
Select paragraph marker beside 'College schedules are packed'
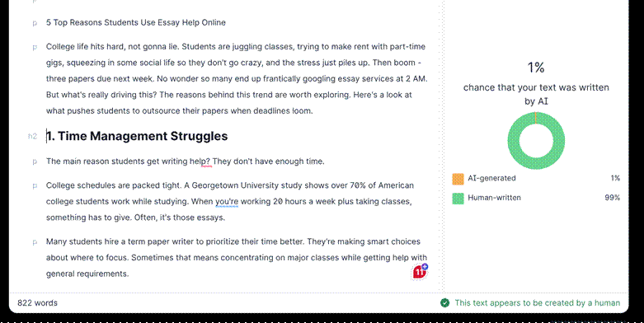point(35,186)
